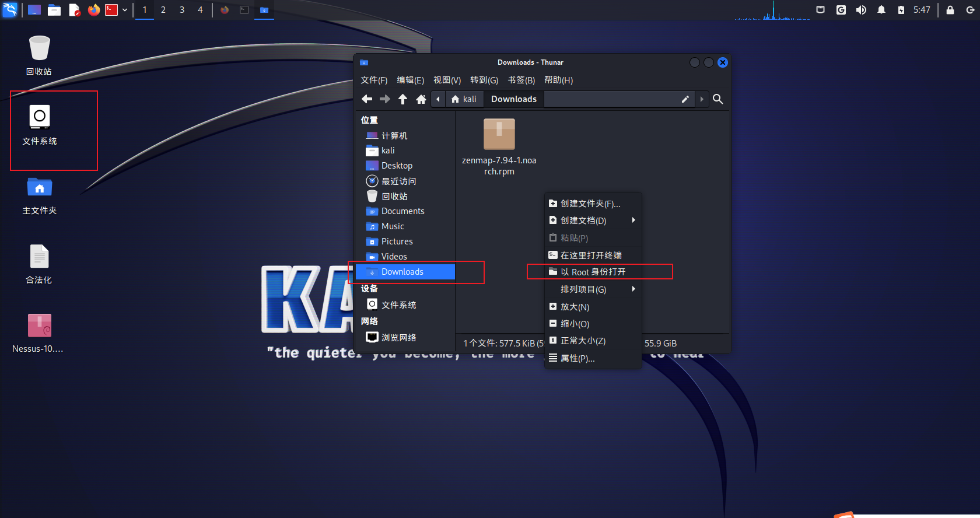Viewport: 980px width, 518px height.
Task: Choose 属性(P)... from context menu
Action: tap(593, 358)
